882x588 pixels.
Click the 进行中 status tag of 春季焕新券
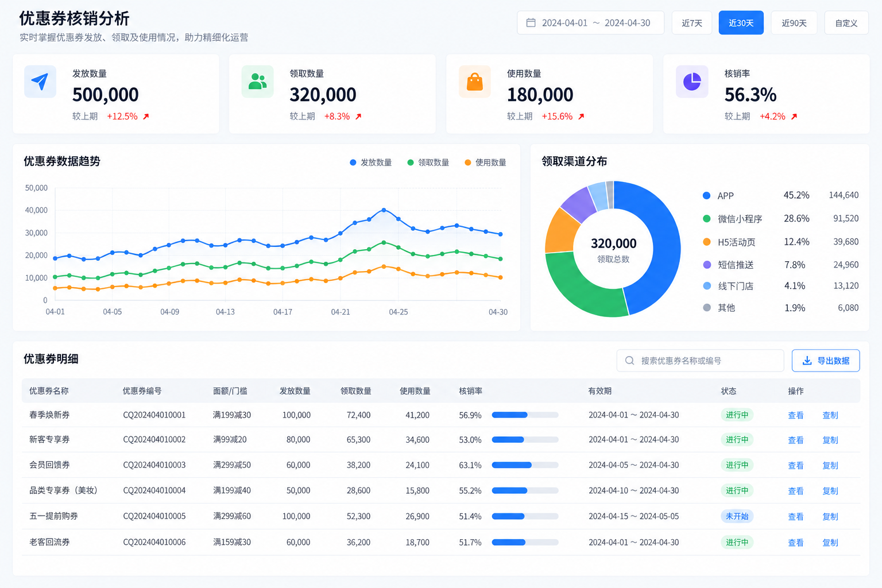pyautogui.click(x=737, y=415)
